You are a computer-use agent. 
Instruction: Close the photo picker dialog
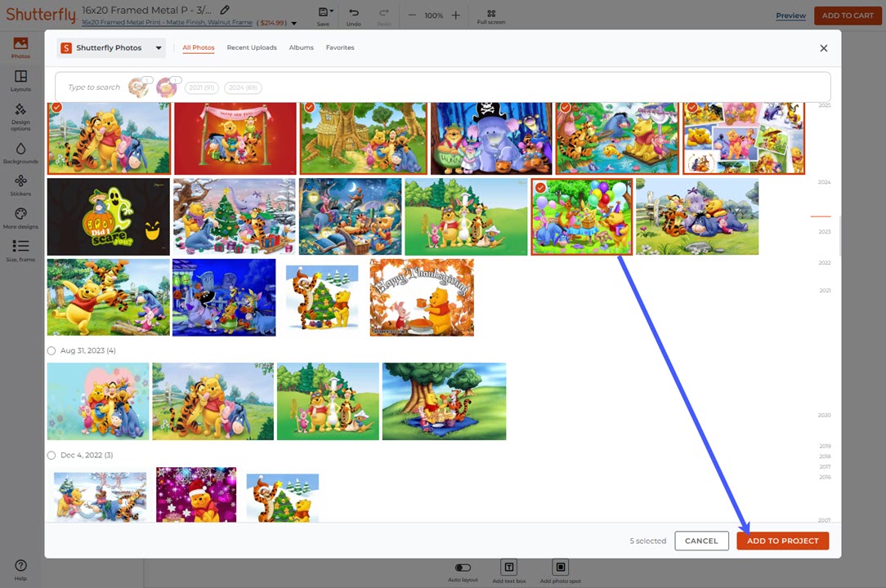(823, 48)
